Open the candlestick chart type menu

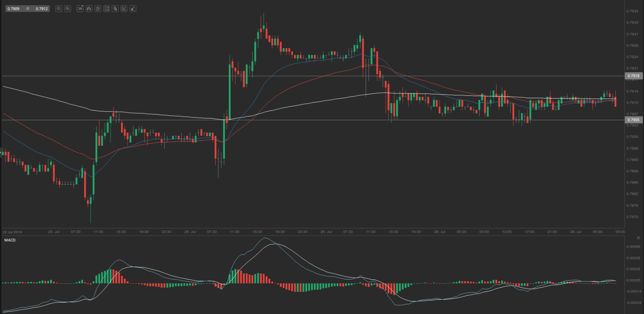point(89,9)
